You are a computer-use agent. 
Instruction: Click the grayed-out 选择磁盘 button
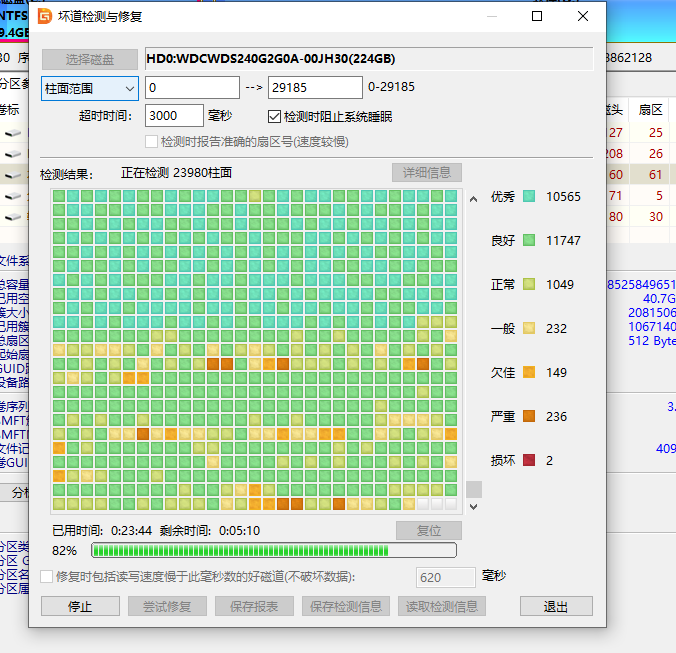90,59
